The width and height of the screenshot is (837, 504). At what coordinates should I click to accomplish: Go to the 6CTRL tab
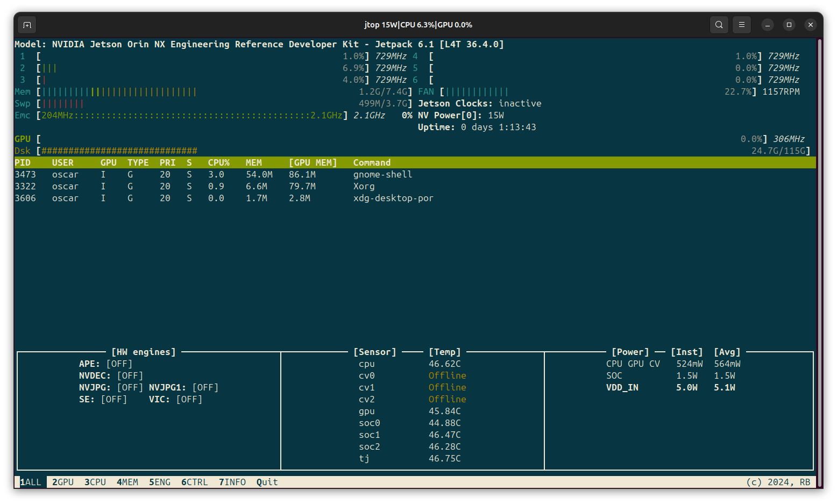point(195,482)
